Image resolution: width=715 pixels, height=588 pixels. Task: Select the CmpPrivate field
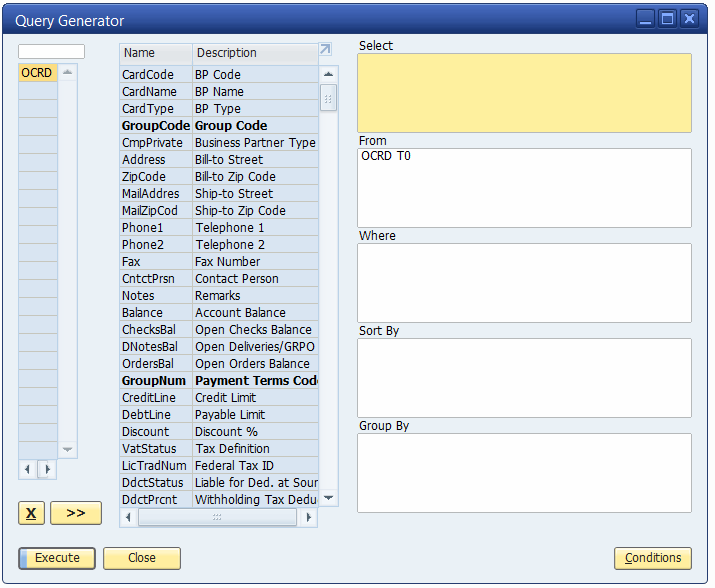tap(156, 142)
